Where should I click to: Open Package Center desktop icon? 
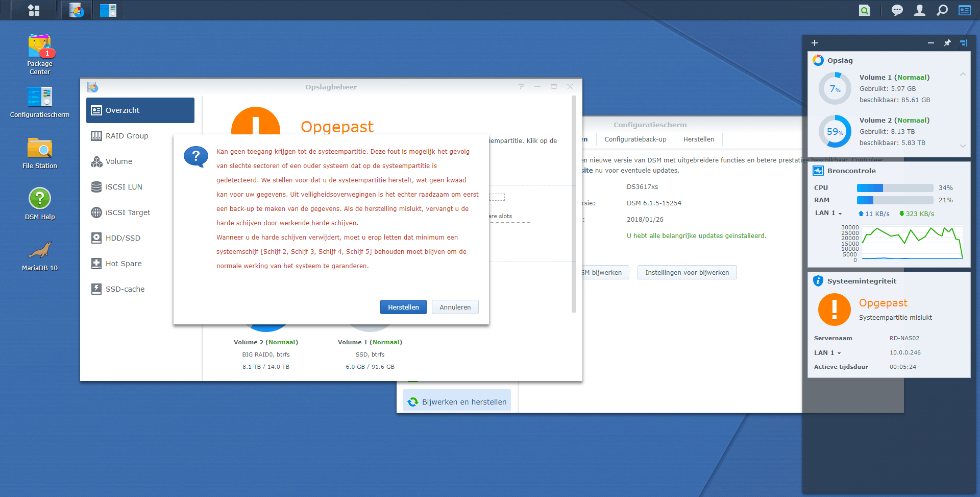coord(40,55)
